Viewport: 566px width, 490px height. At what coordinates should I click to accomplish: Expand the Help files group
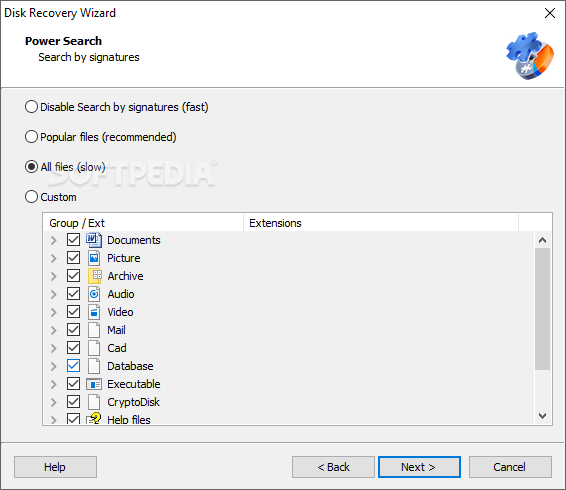click(54, 420)
